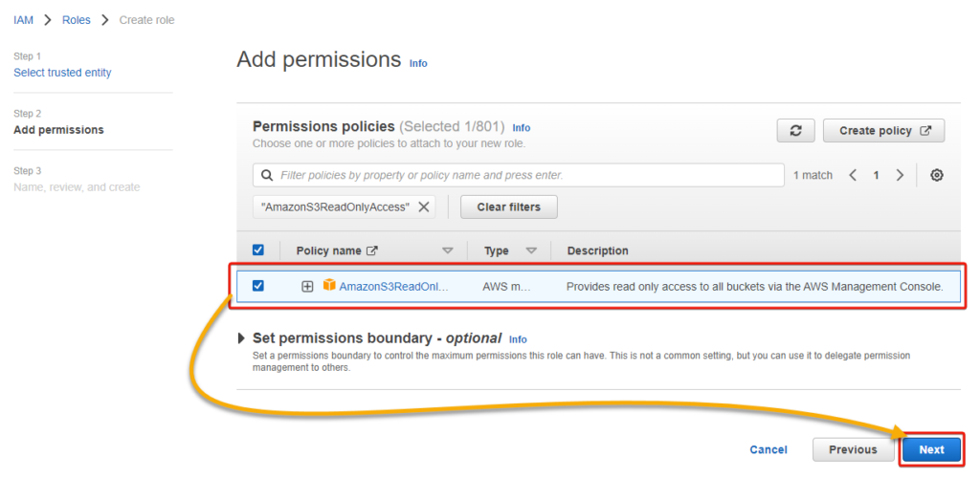Viewport: 980px width, 479px height.
Task: Click the orange policy cube icon
Action: pos(329,286)
